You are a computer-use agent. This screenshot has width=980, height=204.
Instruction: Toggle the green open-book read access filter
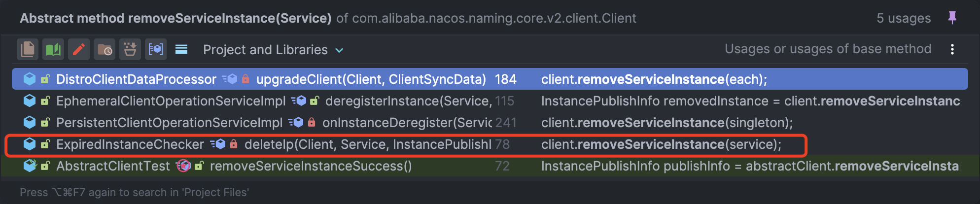(53, 49)
